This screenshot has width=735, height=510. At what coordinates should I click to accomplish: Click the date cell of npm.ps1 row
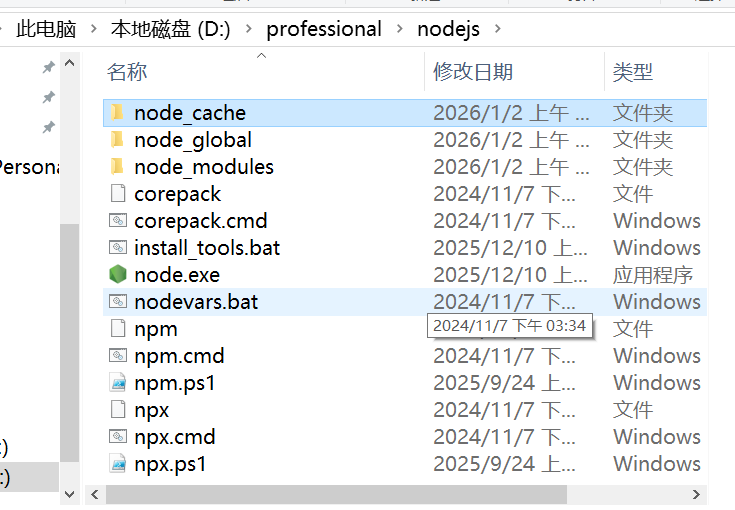504,383
